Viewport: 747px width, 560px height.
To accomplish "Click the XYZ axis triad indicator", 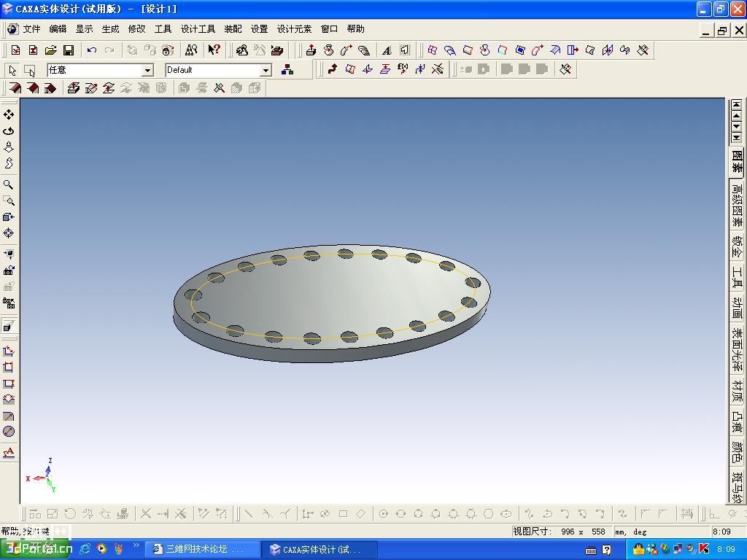I will pos(42,475).
